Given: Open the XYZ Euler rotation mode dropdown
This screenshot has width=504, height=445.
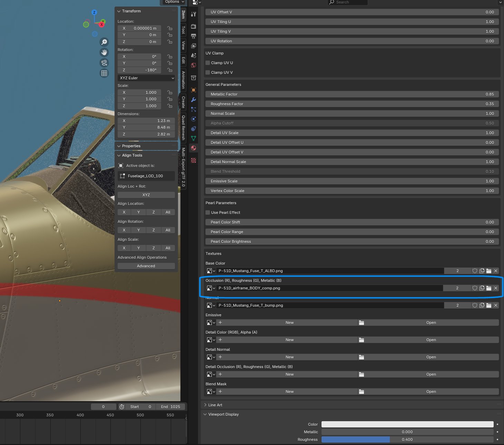Looking at the screenshot, I should click(146, 78).
